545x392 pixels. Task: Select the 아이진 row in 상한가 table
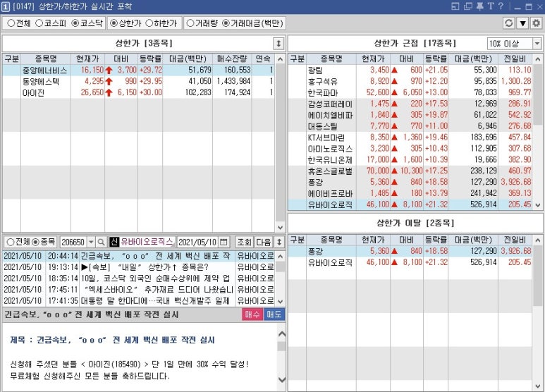pos(138,92)
